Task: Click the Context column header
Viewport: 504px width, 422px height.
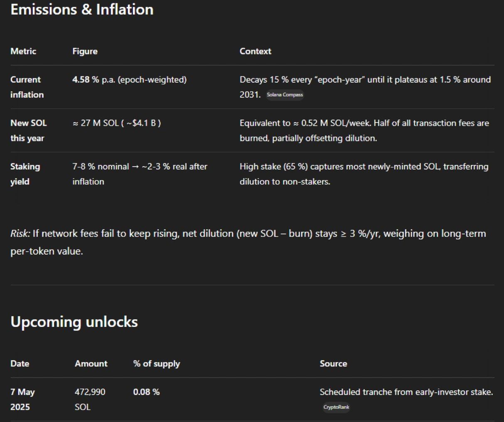Action: pyautogui.click(x=255, y=51)
